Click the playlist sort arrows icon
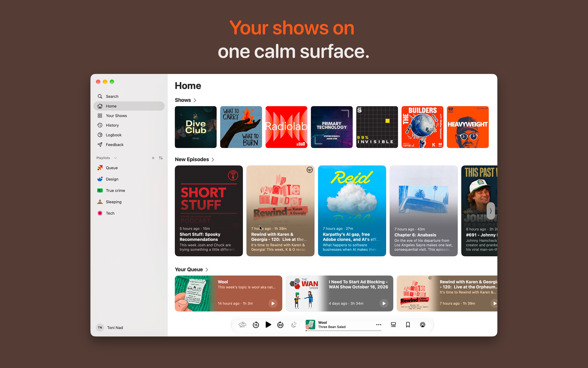The height and width of the screenshot is (368, 588). coord(161,158)
